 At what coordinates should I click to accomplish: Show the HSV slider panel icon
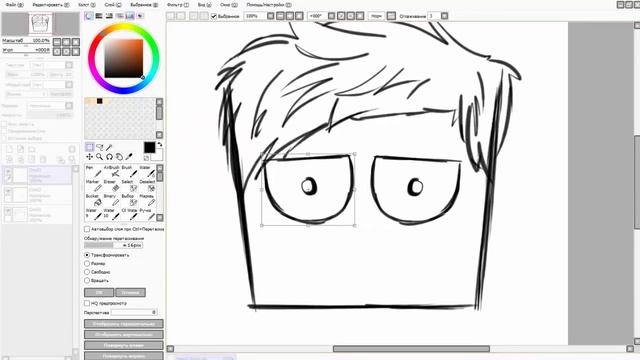pyautogui.click(x=109, y=16)
